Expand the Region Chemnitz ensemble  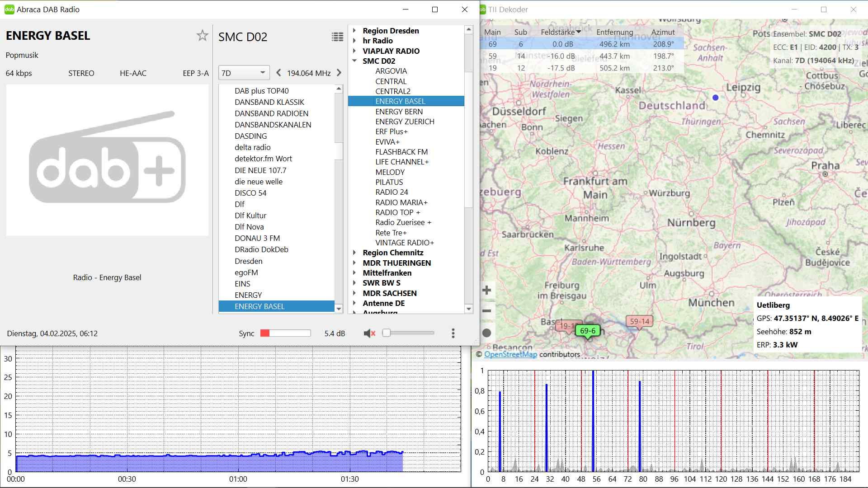point(355,253)
